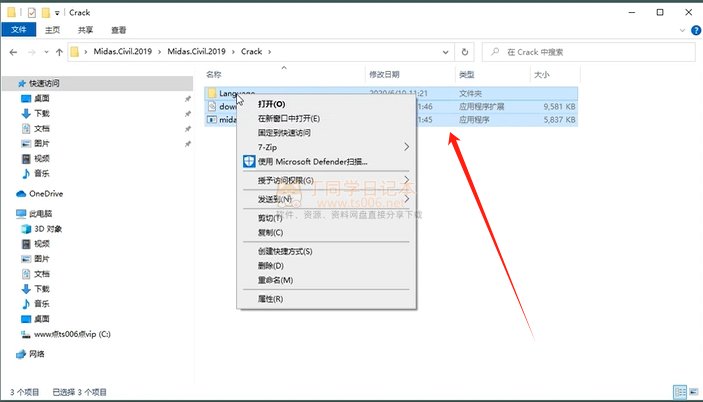Open the 7-Zip submenu
This screenshot has height=402, width=703.
coord(326,147)
